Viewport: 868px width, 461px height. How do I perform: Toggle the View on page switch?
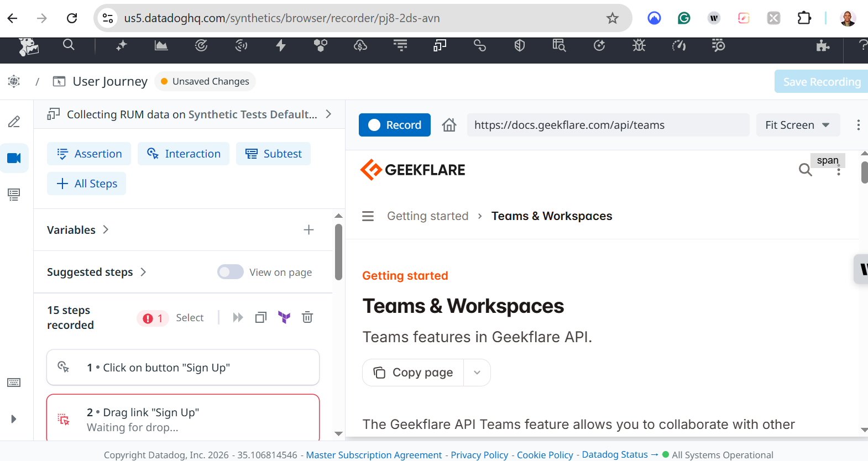click(x=230, y=272)
